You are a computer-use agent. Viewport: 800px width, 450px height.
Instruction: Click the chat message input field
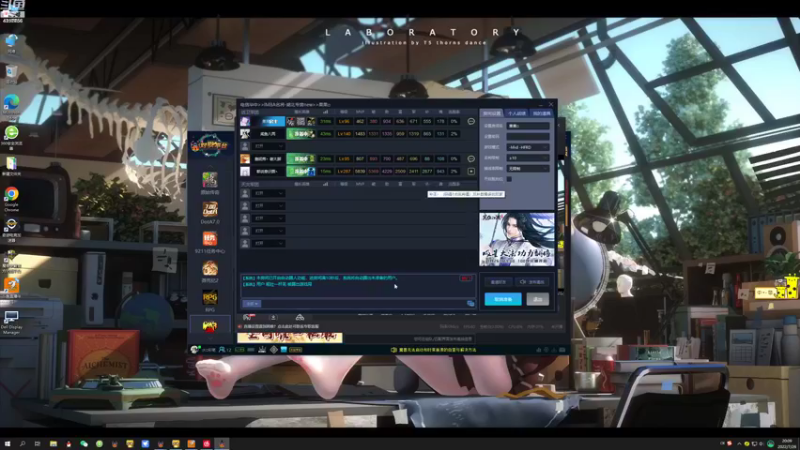(363, 304)
